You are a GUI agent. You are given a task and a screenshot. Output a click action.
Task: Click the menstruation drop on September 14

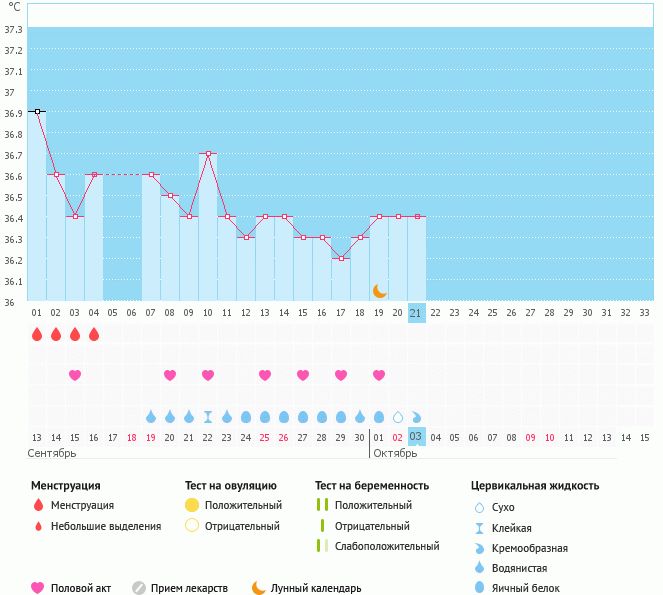56,335
